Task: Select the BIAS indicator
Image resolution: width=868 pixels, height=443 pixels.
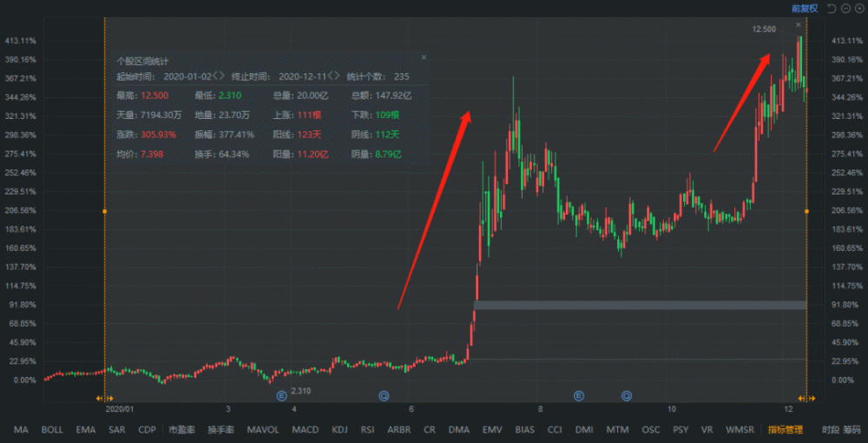Action: [525, 430]
